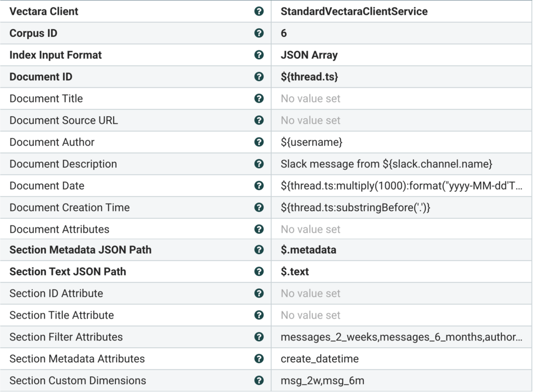Viewport: 533px width, 392px height.
Task: Edit the $.text Section Text path
Action: (295, 272)
